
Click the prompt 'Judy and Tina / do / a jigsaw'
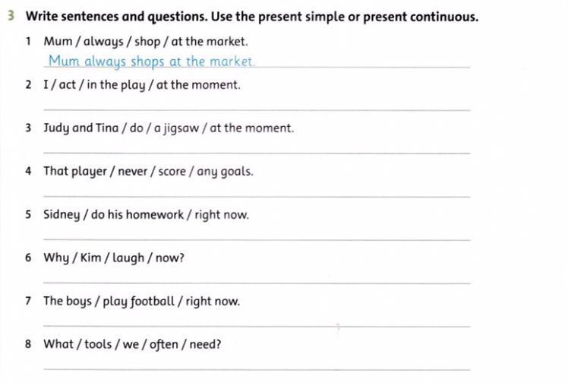[x=168, y=128]
